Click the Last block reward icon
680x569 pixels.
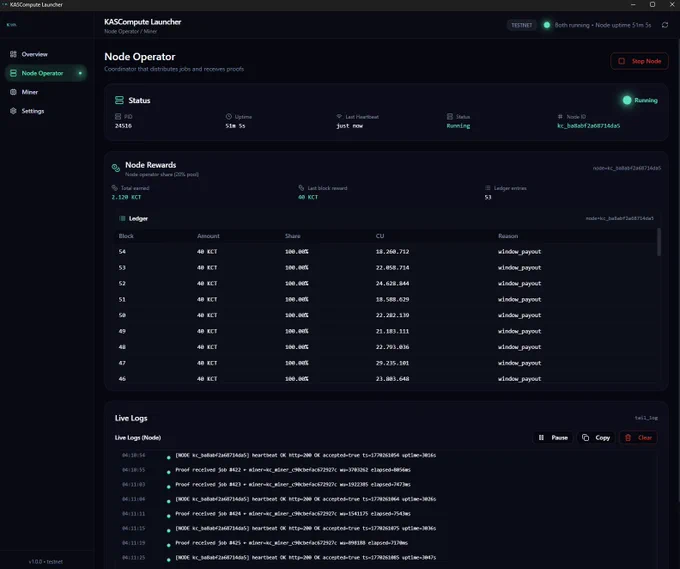pyautogui.click(x=301, y=188)
